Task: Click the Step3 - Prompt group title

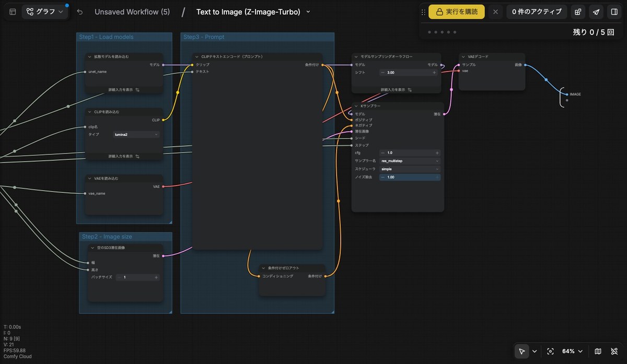Action: (204, 37)
